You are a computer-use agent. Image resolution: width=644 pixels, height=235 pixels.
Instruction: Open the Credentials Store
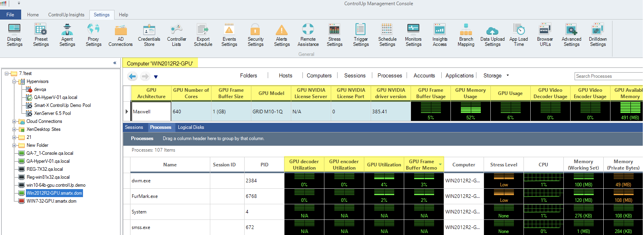(x=149, y=35)
